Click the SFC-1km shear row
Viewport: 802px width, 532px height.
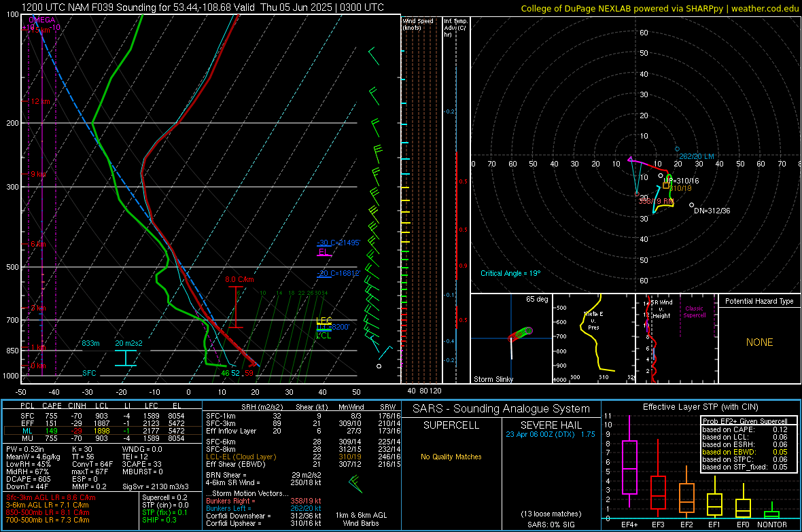pos(303,416)
